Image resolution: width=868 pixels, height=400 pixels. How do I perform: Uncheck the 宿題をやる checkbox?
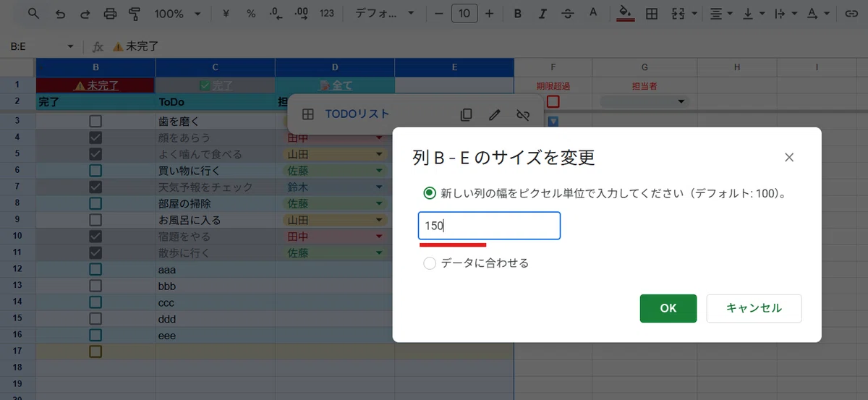tap(95, 237)
